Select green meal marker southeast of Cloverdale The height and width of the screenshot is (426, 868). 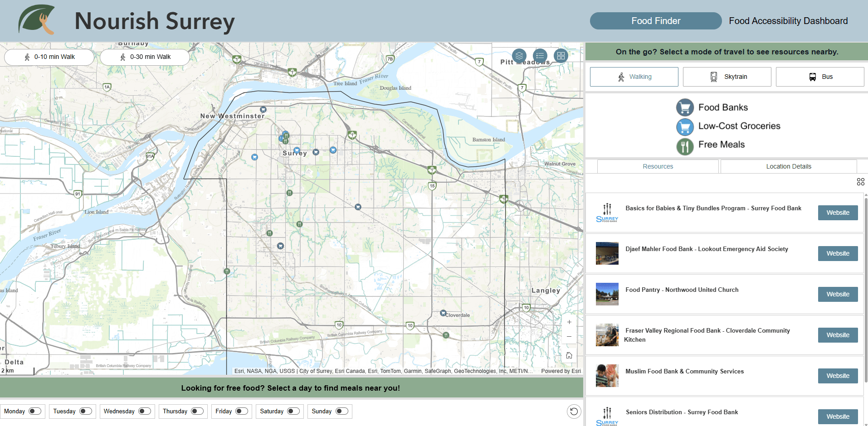click(x=446, y=335)
